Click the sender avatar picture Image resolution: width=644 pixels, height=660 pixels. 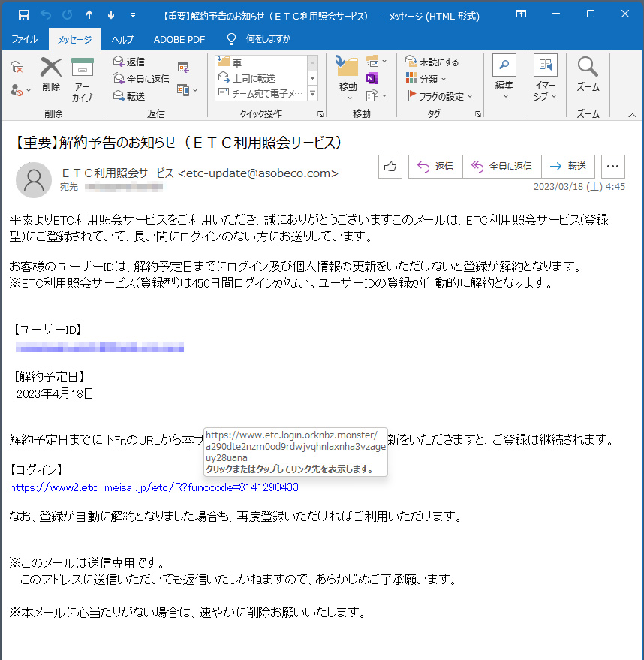pos(34,180)
